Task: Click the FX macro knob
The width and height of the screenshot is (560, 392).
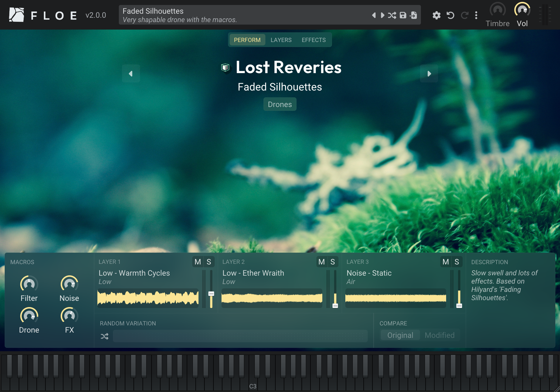Action: pyautogui.click(x=69, y=316)
